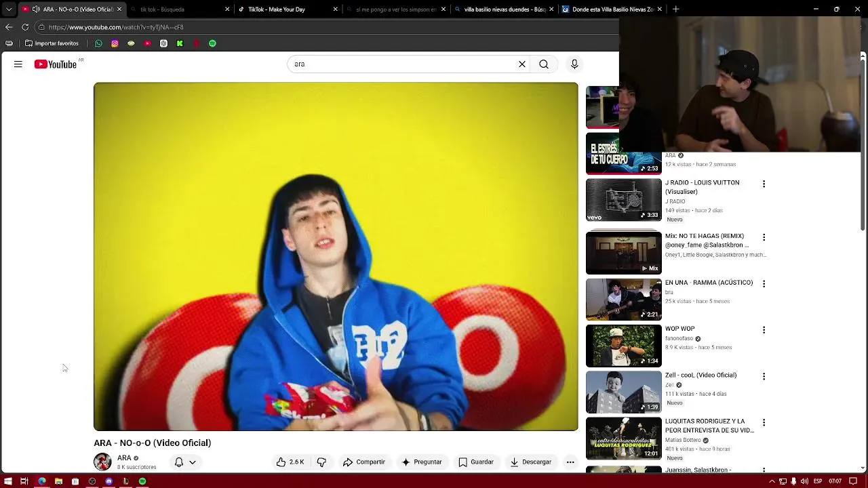Open options menu for EN UNA - RAMMA

click(x=764, y=284)
